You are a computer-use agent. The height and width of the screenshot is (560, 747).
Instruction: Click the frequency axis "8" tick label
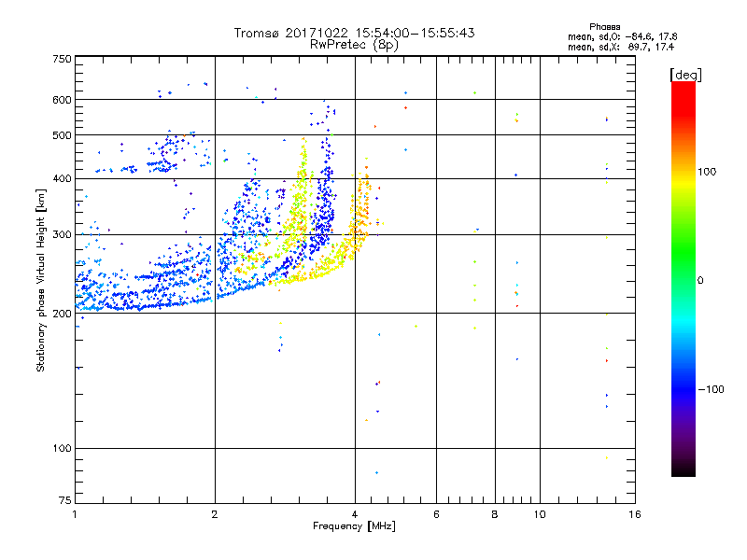pyautogui.click(x=495, y=514)
